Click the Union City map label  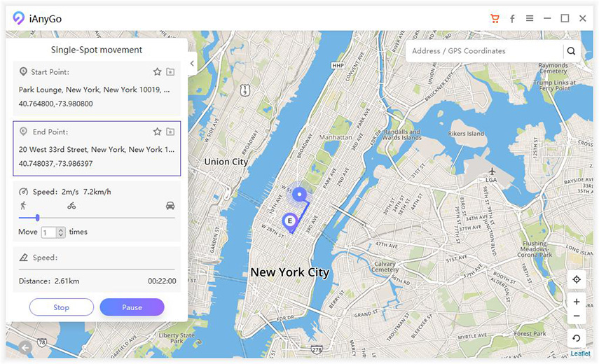point(226,162)
